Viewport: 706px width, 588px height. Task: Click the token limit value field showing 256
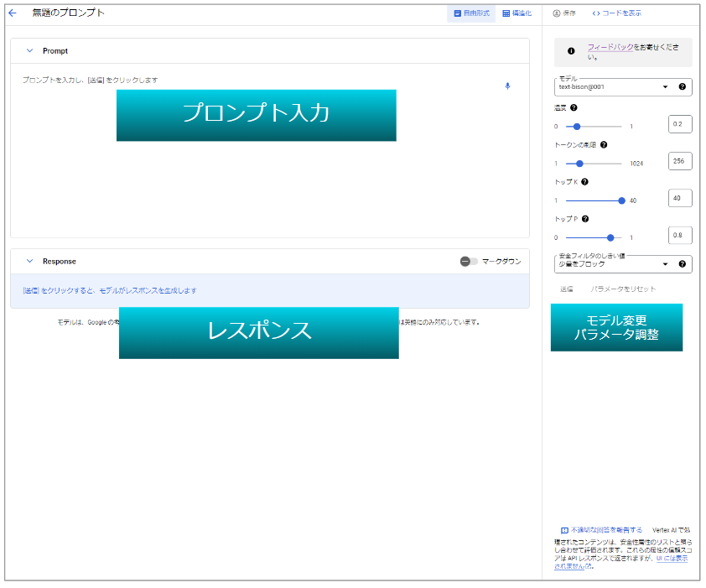[x=680, y=162]
